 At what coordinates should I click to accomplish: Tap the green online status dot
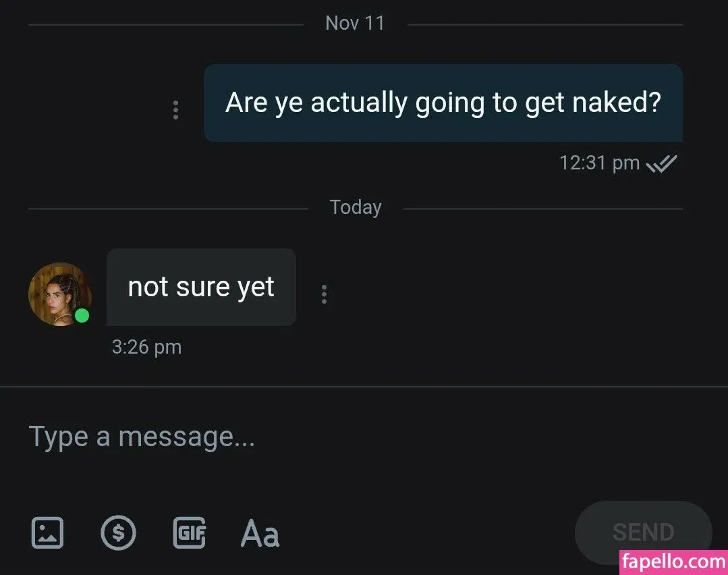82,316
